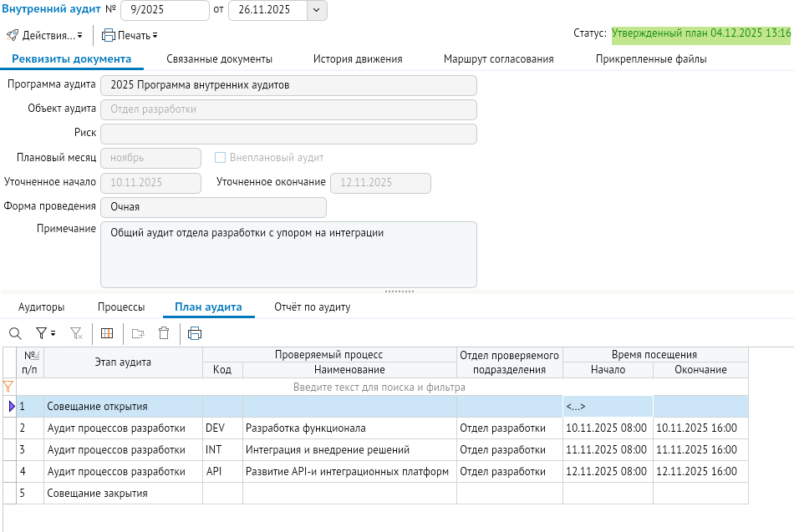This screenshot has height=532, width=794.
Task: Click the Форма проведения field Очная
Action: pos(214,207)
